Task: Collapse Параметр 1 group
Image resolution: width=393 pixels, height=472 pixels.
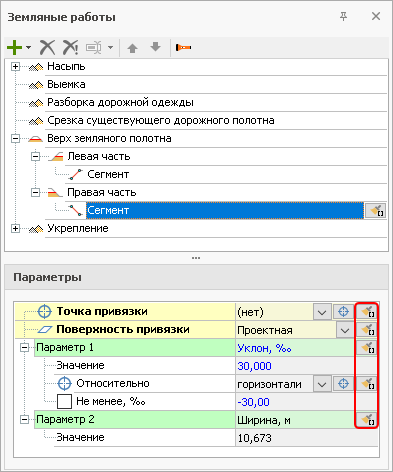Action: click(x=24, y=348)
